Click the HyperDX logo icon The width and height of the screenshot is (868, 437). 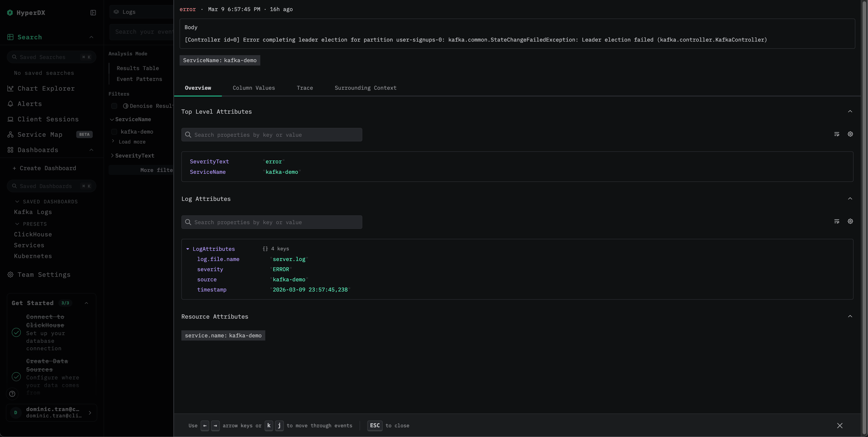pyautogui.click(x=10, y=13)
